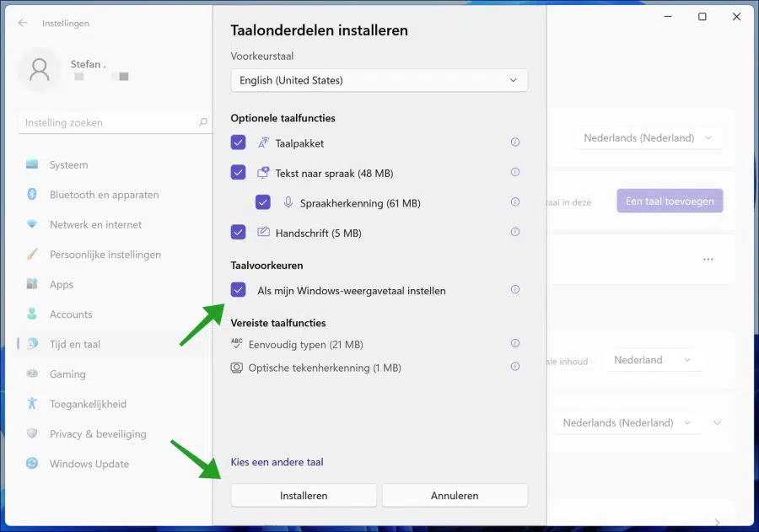Click the Eenvoudig typen (21 MB) text
The height and width of the screenshot is (532, 759).
(306, 345)
